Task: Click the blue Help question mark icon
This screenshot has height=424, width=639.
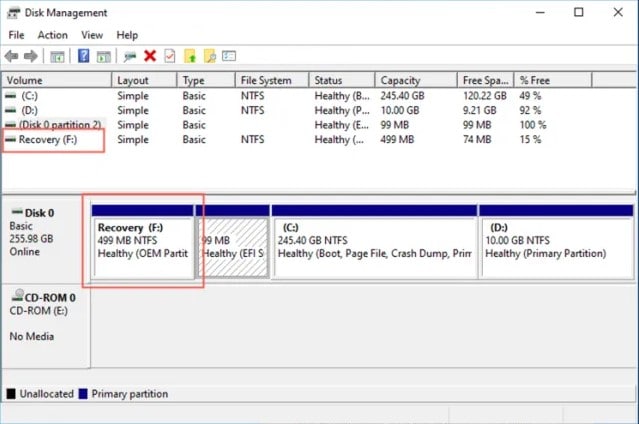Action: pyautogui.click(x=84, y=56)
